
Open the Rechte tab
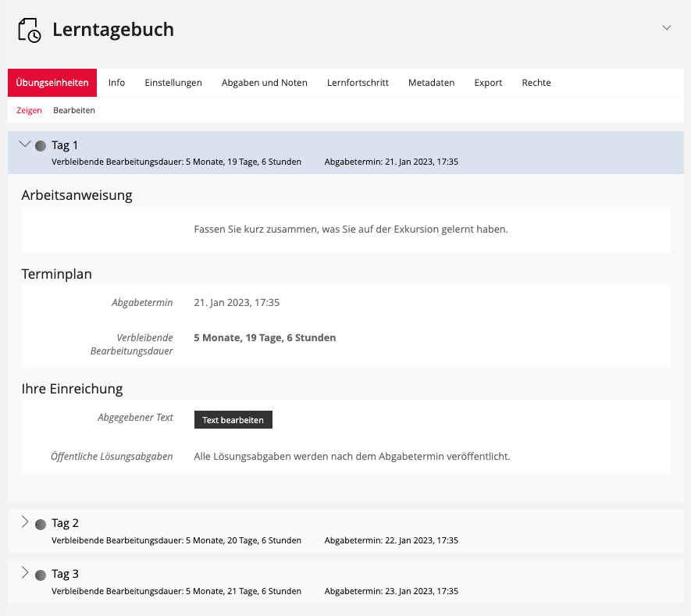[x=536, y=83]
